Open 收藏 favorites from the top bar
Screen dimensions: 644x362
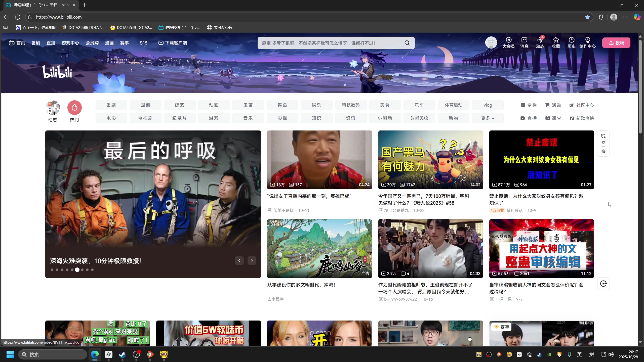click(x=556, y=43)
